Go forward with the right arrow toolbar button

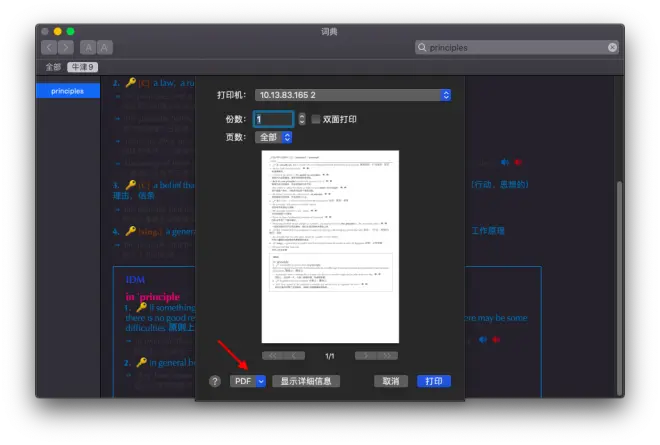click(x=66, y=48)
